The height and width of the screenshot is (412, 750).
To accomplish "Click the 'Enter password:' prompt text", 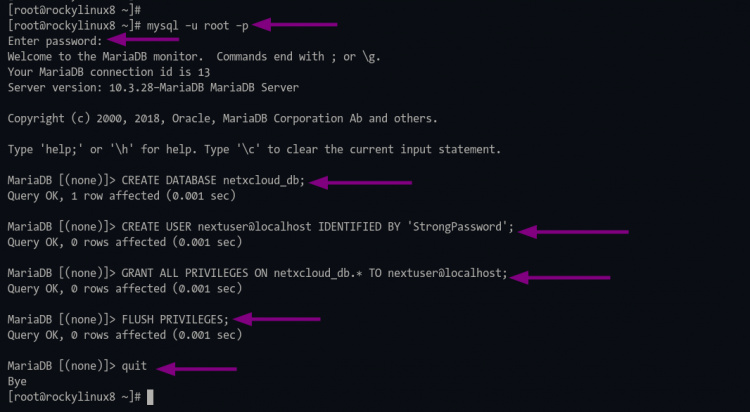I will (x=54, y=41).
